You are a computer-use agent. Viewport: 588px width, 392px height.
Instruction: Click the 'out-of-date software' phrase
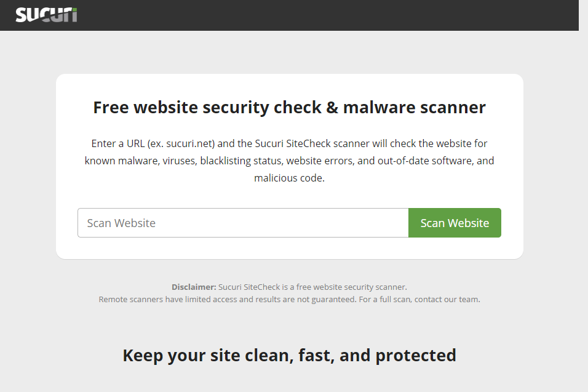[x=426, y=161]
